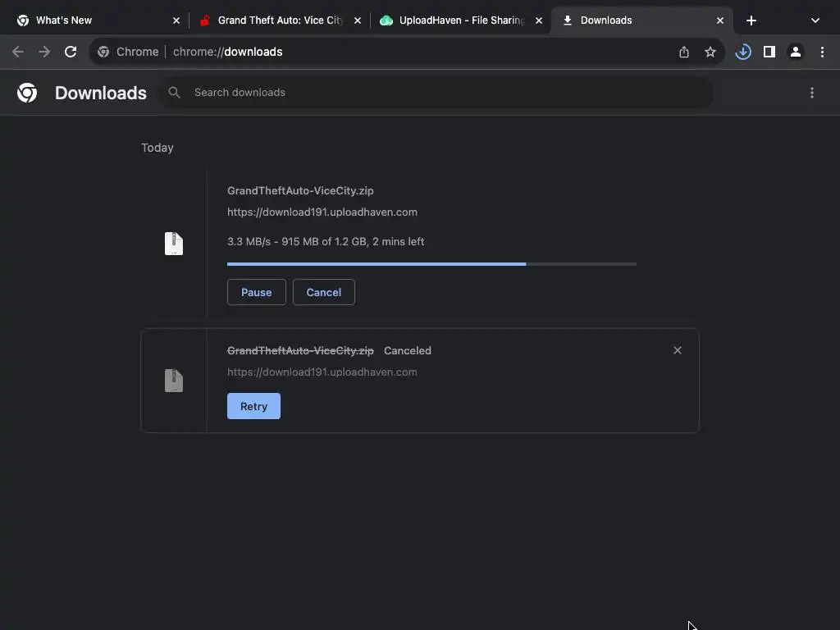Screen dimensions: 840x630
Task: Click the active download zip file icon
Action: click(x=174, y=244)
